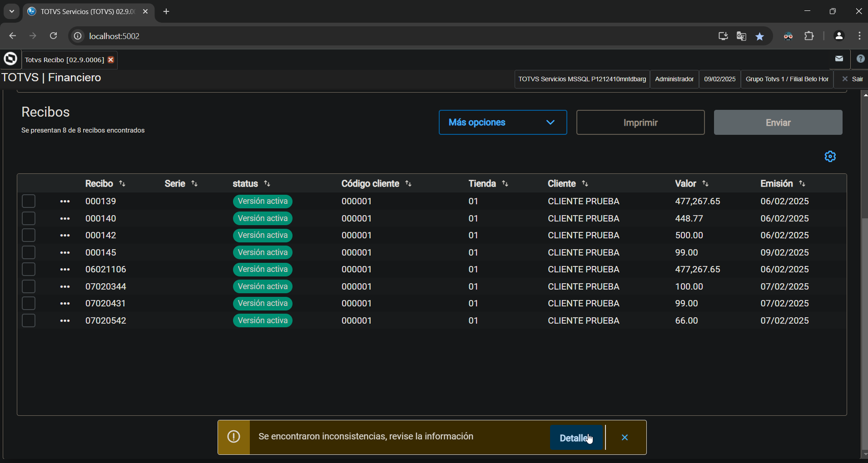Click the Enviar button

coord(778,122)
